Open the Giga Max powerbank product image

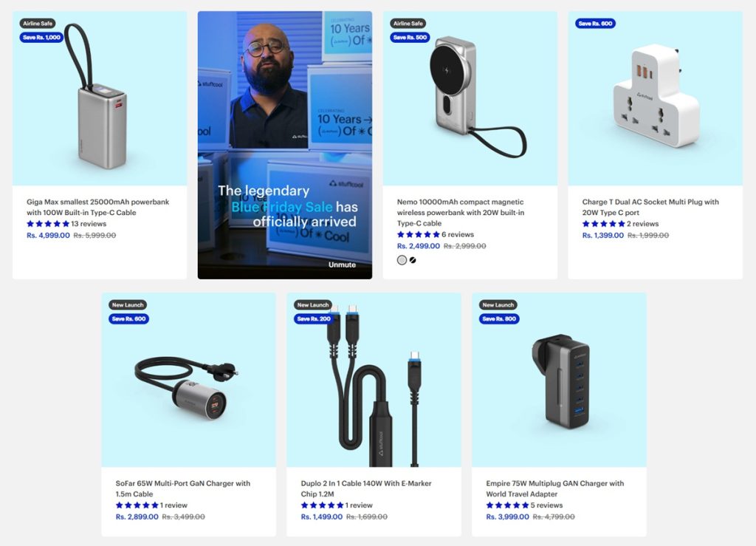[x=100, y=98]
